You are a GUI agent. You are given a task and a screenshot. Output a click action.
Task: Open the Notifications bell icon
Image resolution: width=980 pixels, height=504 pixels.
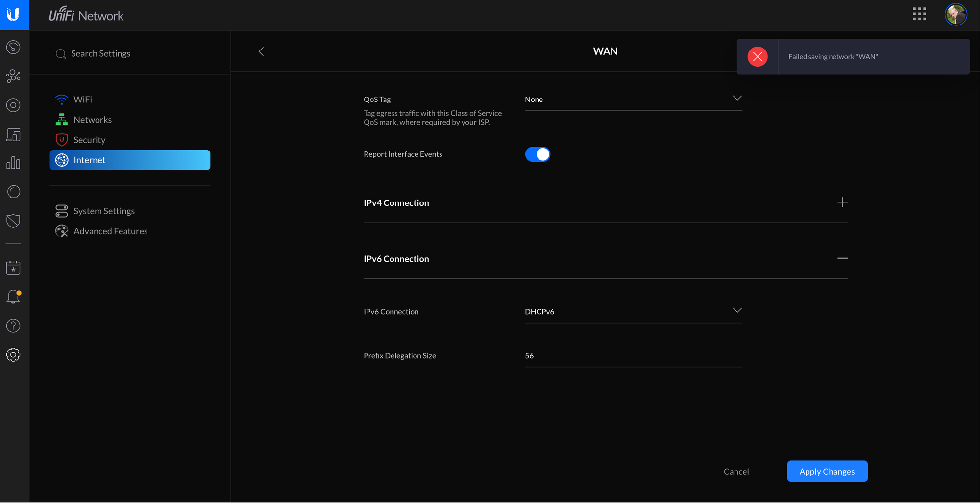pos(13,297)
